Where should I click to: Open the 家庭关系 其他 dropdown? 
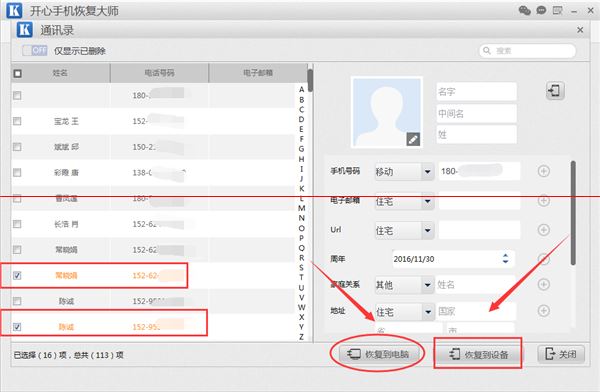pyautogui.click(x=404, y=285)
